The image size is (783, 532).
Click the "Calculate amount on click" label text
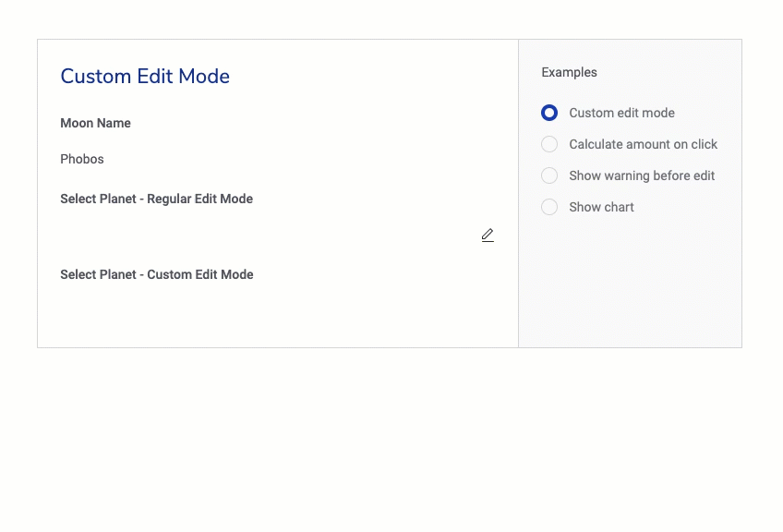tap(643, 144)
